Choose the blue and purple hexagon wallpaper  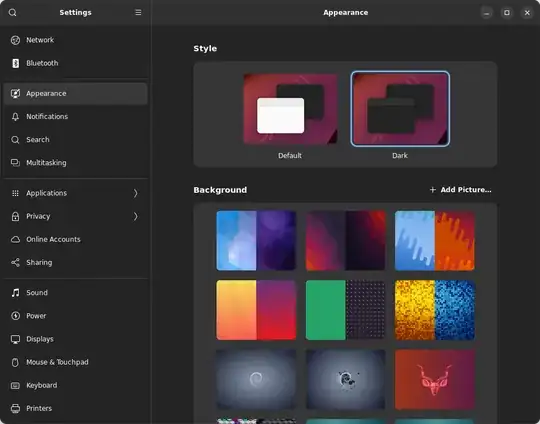[x=256, y=241]
